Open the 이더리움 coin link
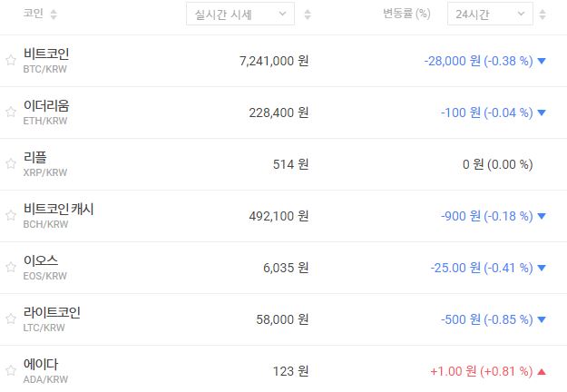 click(46, 106)
